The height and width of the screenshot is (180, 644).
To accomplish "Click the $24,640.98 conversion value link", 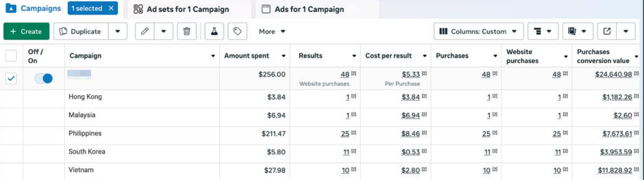I will [x=613, y=75].
